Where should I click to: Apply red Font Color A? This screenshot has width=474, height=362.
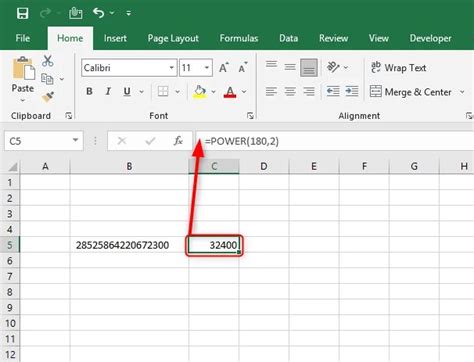[x=230, y=92]
